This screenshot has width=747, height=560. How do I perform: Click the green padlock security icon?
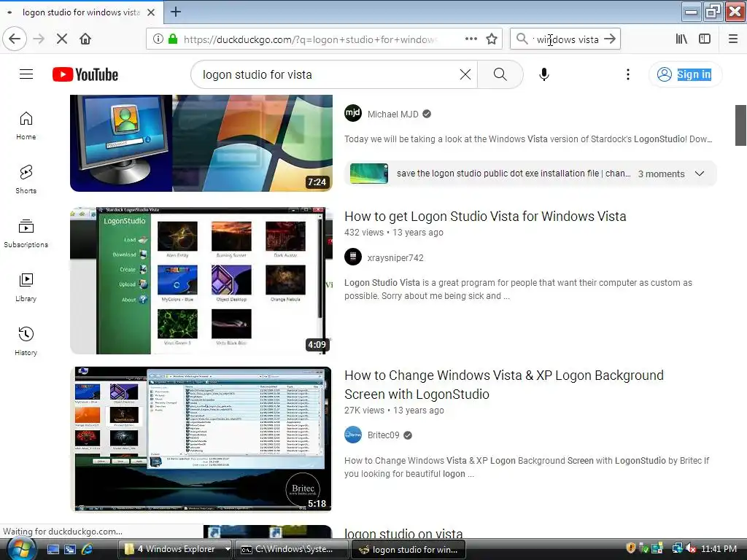point(173,39)
